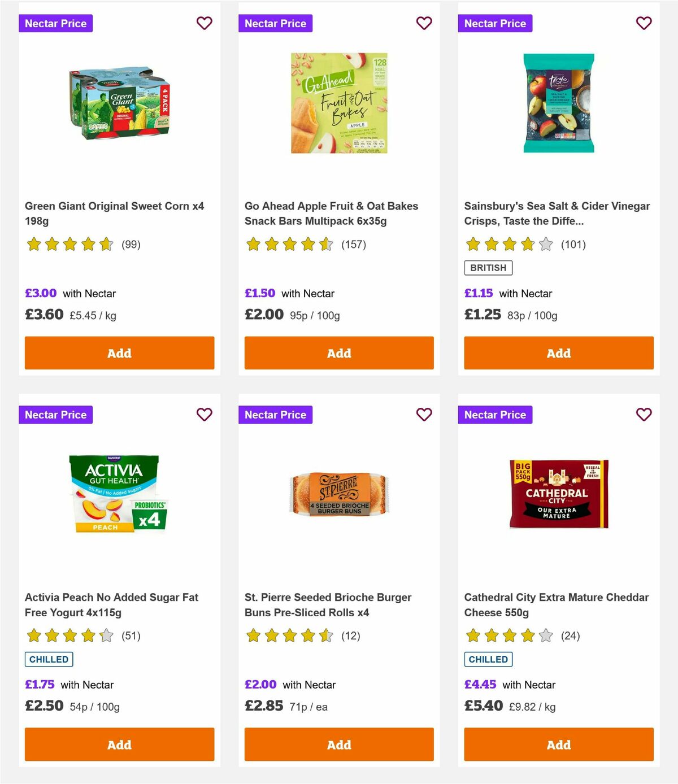Viewport: 678px width, 784px height.
Task: Click the heart icon on Green Giant Sweet Corn
Action: click(x=204, y=23)
